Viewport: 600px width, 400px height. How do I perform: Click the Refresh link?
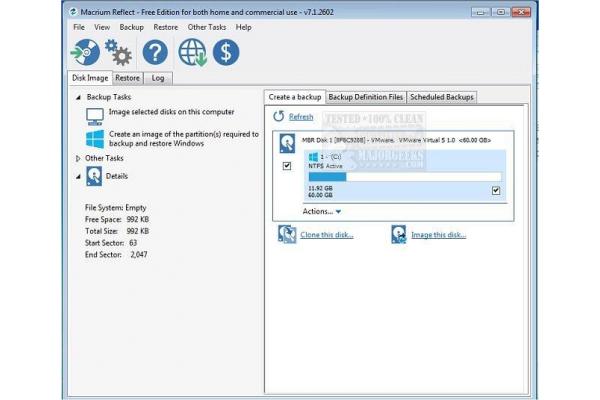301,117
